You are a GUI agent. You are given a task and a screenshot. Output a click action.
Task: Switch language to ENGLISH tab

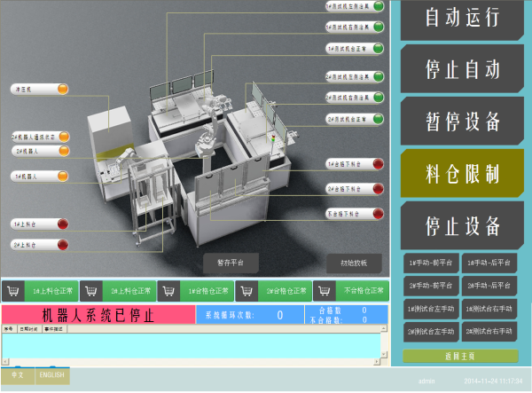[52, 376]
